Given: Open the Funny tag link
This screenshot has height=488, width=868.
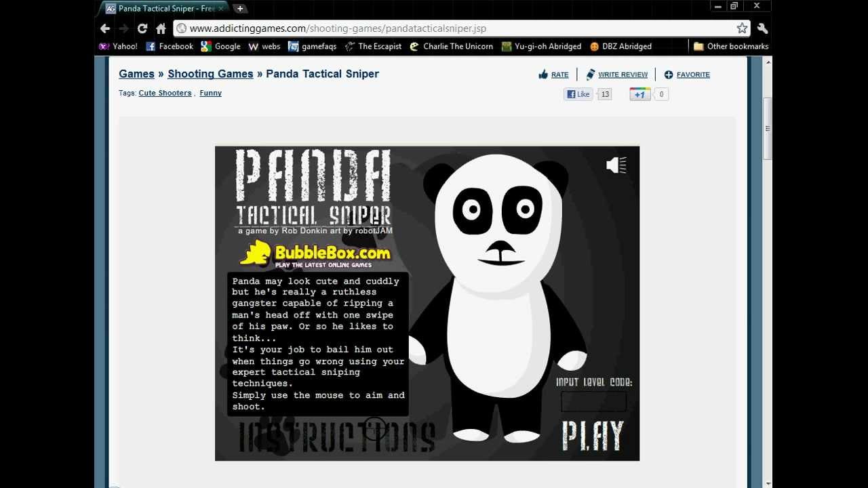Looking at the screenshot, I should 210,93.
